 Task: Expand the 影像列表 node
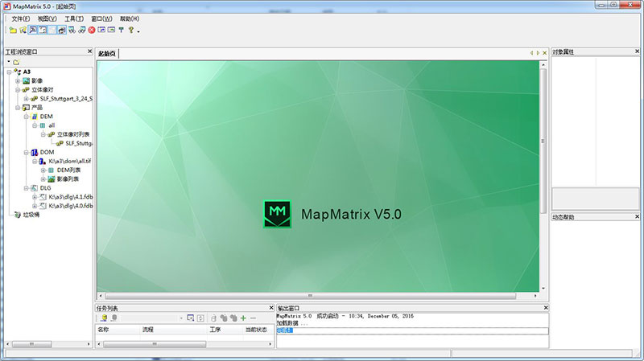[43, 179]
